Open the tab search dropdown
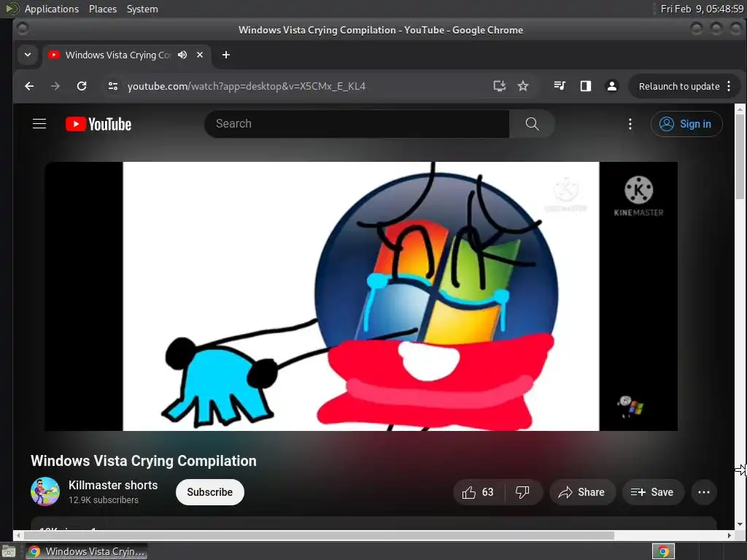The width and height of the screenshot is (747, 560). pos(28,55)
